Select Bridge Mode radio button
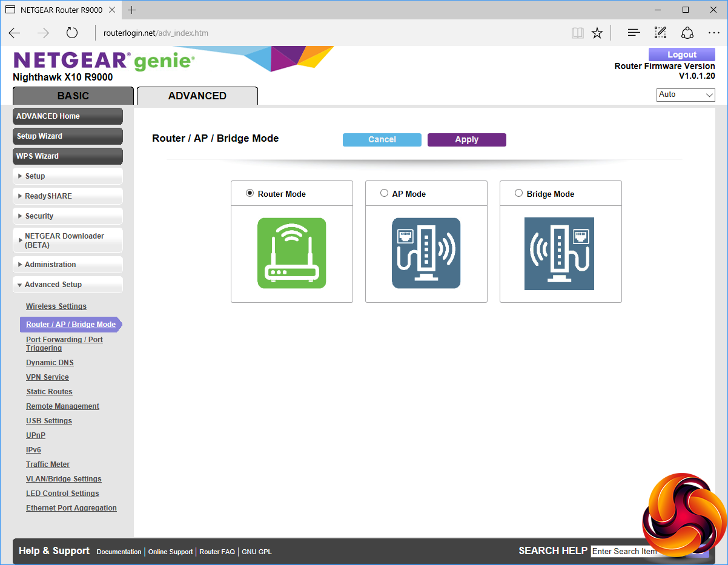The height and width of the screenshot is (565, 728). [518, 193]
